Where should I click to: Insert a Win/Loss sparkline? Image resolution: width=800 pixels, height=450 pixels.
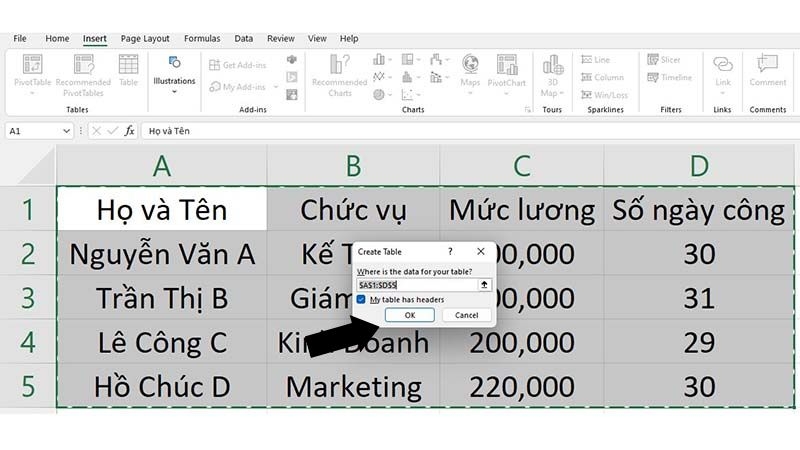point(604,94)
